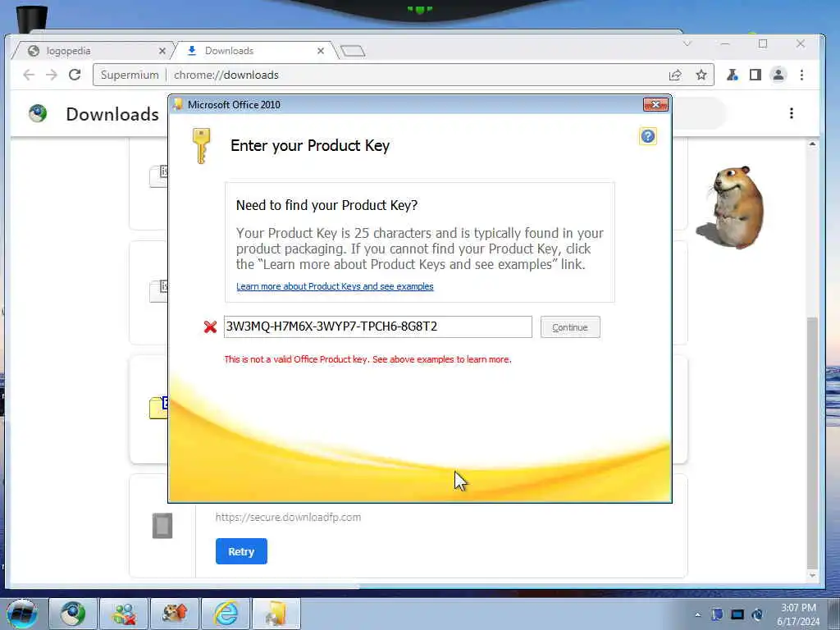Open the Windows Start button

pyautogui.click(x=22, y=614)
